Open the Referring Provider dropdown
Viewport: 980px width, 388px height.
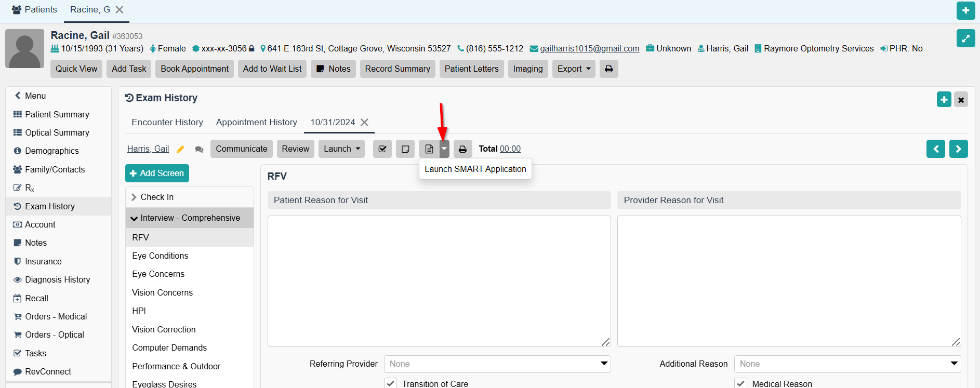coord(497,364)
